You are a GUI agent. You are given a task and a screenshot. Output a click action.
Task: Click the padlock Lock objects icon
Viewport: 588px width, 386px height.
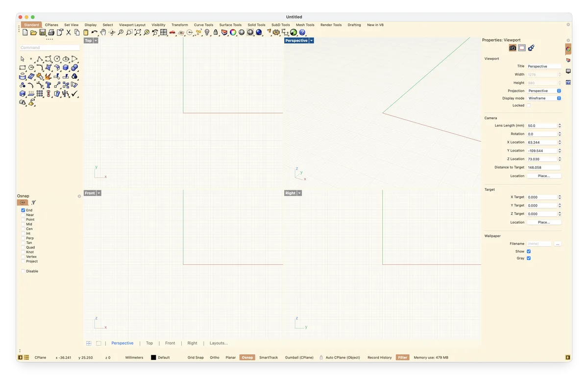(216, 32)
